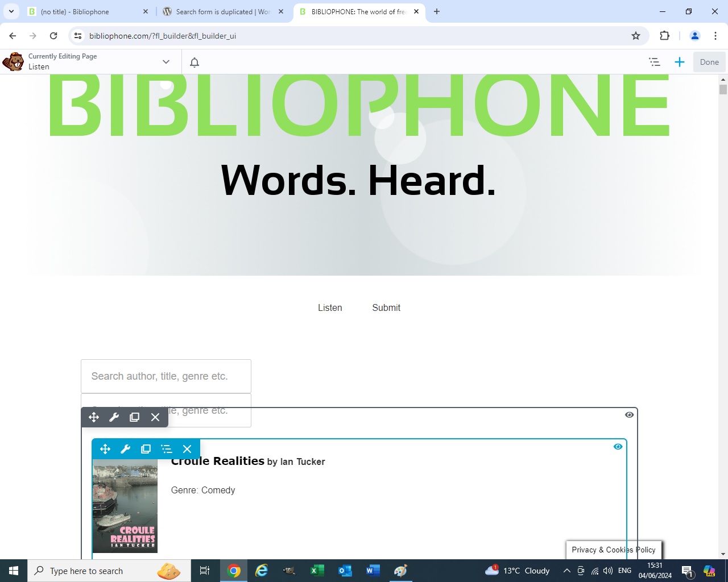The width and height of the screenshot is (728, 582).
Task: Click the address bar URL
Action: [163, 36]
